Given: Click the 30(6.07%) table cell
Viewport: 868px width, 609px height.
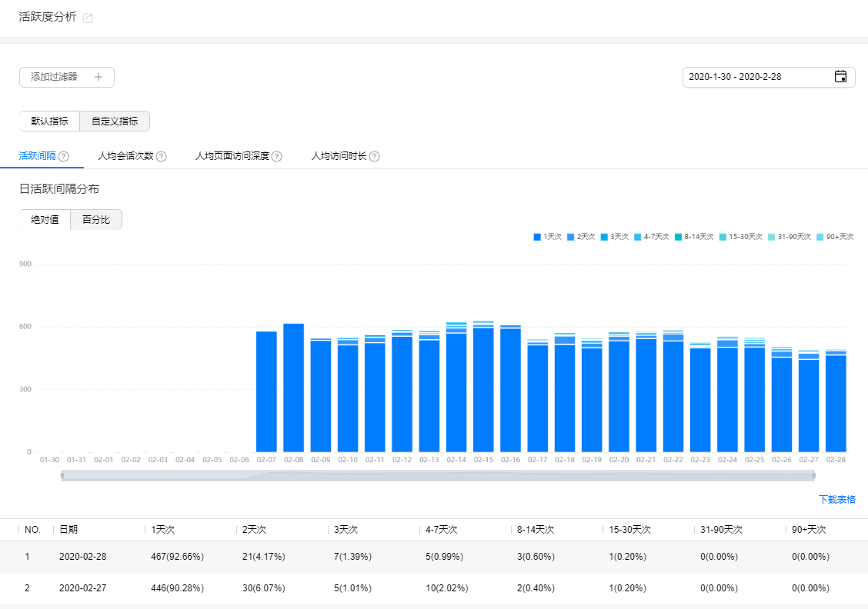Looking at the screenshot, I should (x=263, y=588).
